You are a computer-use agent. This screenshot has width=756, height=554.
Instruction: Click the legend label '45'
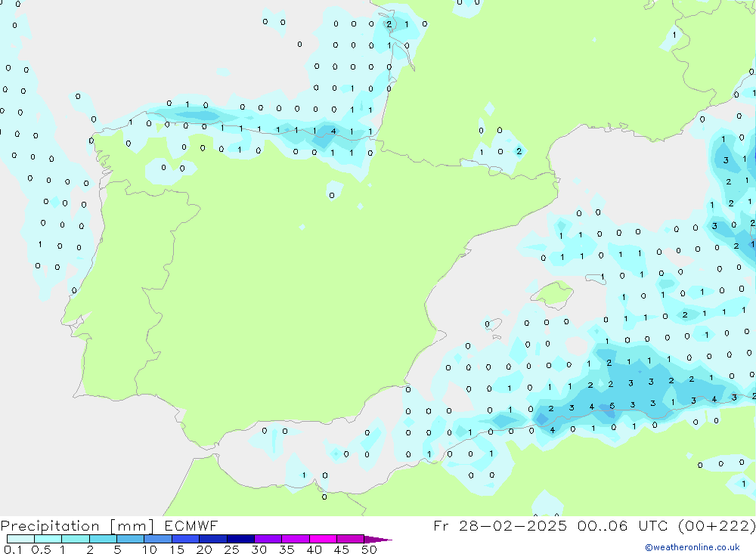(342, 549)
